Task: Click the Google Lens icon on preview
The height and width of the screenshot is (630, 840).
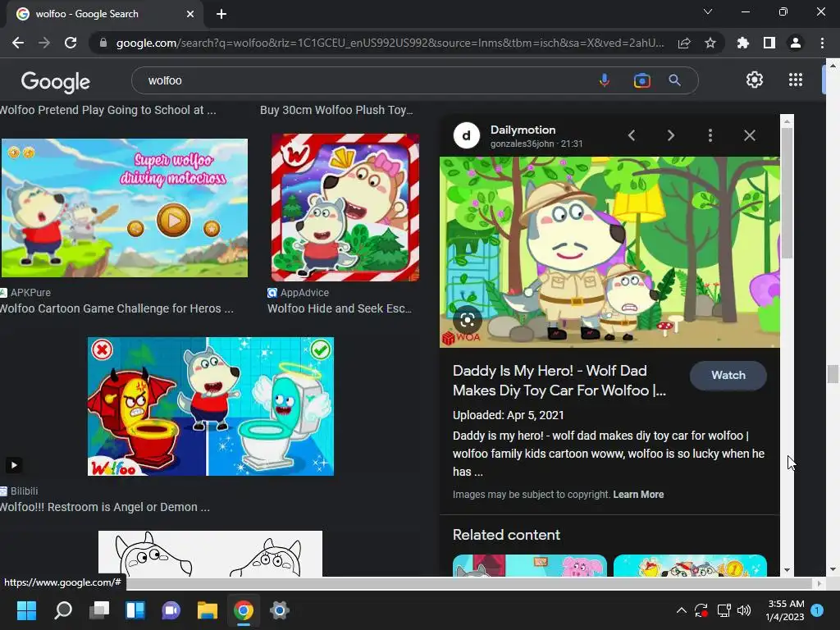Action: 467,320
